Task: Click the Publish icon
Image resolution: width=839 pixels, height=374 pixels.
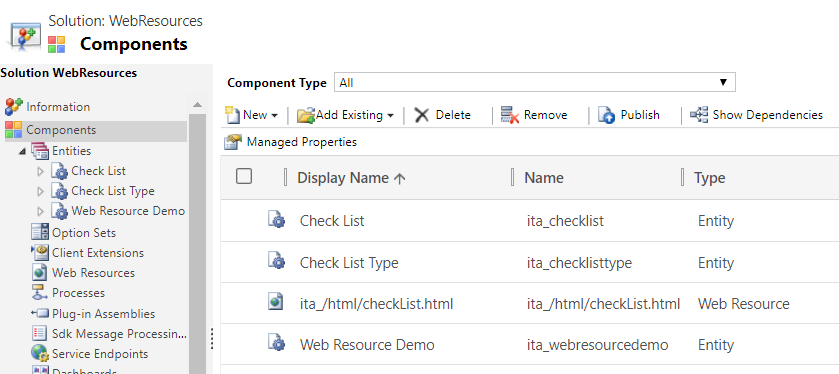Action: pyautogui.click(x=606, y=115)
